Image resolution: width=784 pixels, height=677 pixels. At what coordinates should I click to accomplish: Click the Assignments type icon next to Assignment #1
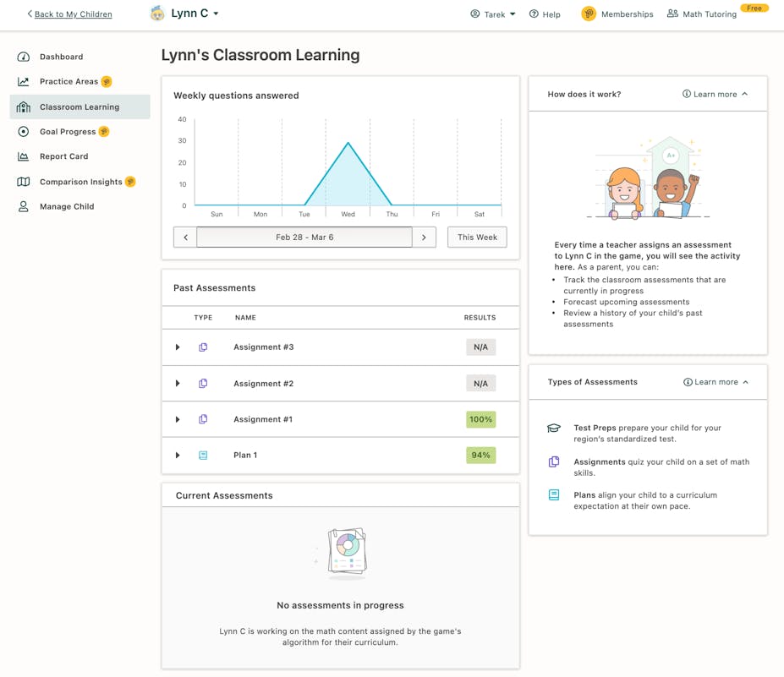pos(202,418)
